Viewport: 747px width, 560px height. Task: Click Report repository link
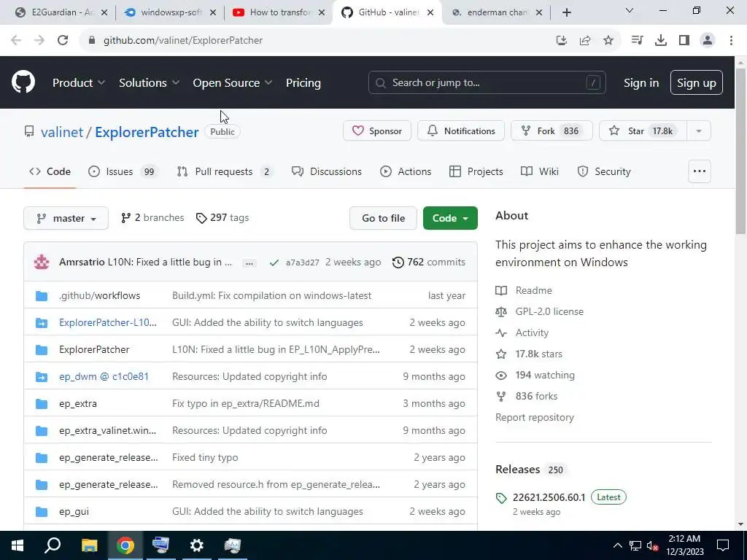click(x=535, y=417)
